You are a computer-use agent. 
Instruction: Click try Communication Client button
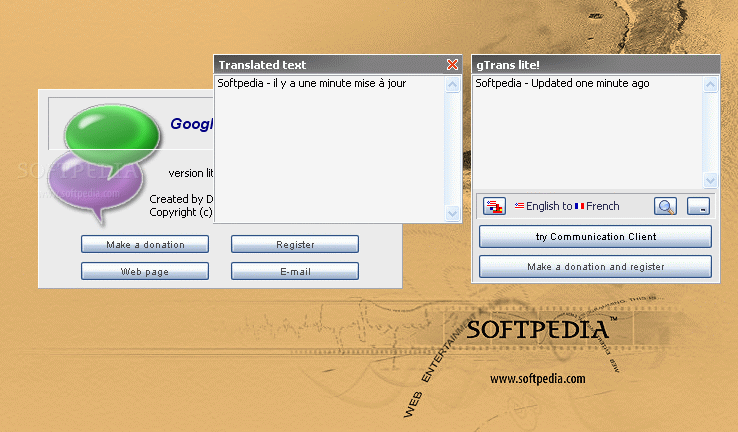click(x=595, y=236)
